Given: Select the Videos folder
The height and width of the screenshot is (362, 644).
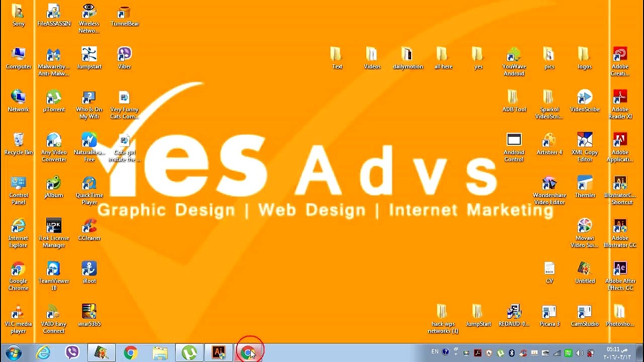Looking at the screenshot, I should [x=372, y=58].
